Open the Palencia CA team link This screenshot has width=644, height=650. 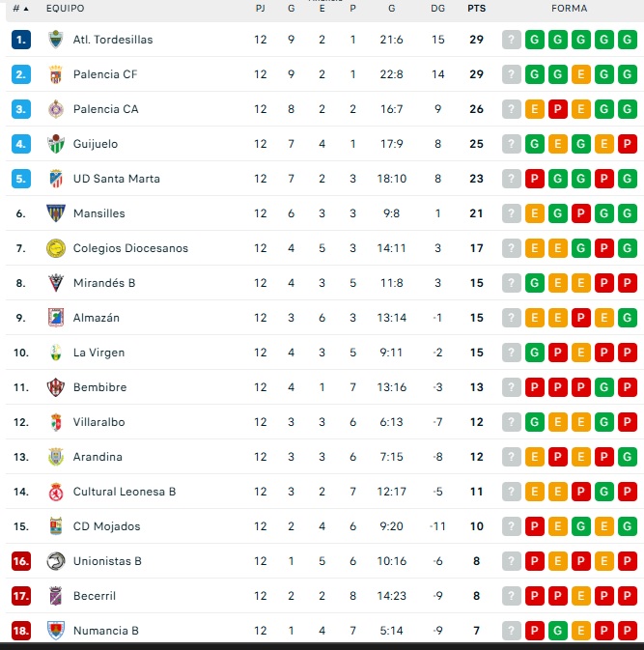105,109
